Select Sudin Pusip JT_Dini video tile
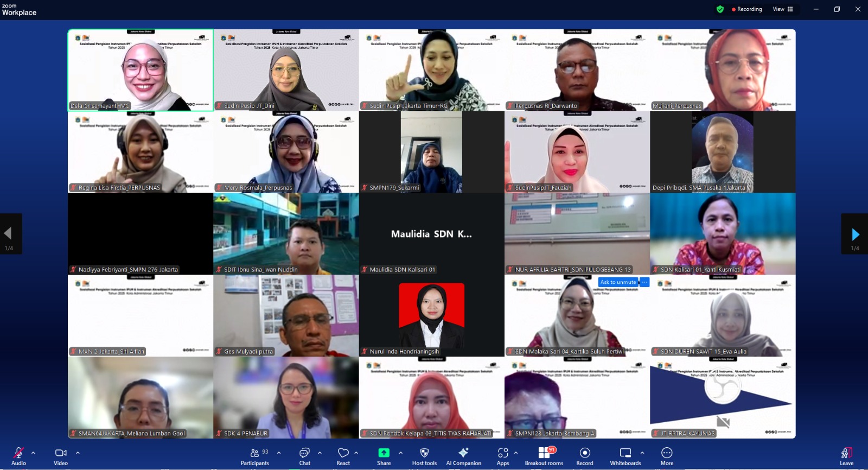Viewport: 868px width, 470px height. point(286,70)
